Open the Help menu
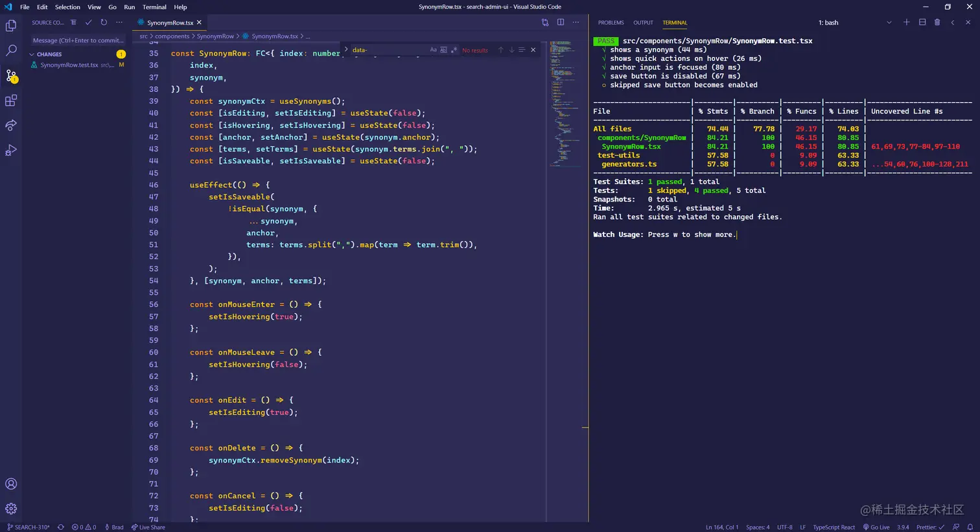 pyautogui.click(x=180, y=7)
